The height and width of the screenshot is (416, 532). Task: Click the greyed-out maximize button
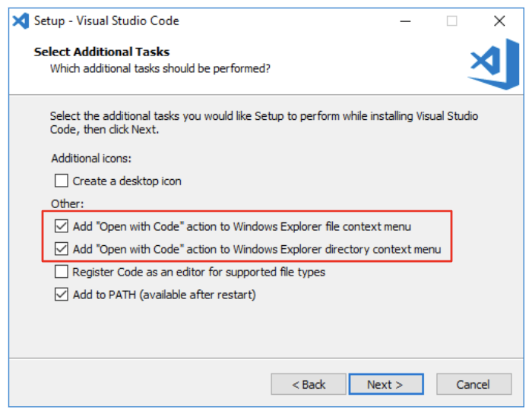point(451,21)
